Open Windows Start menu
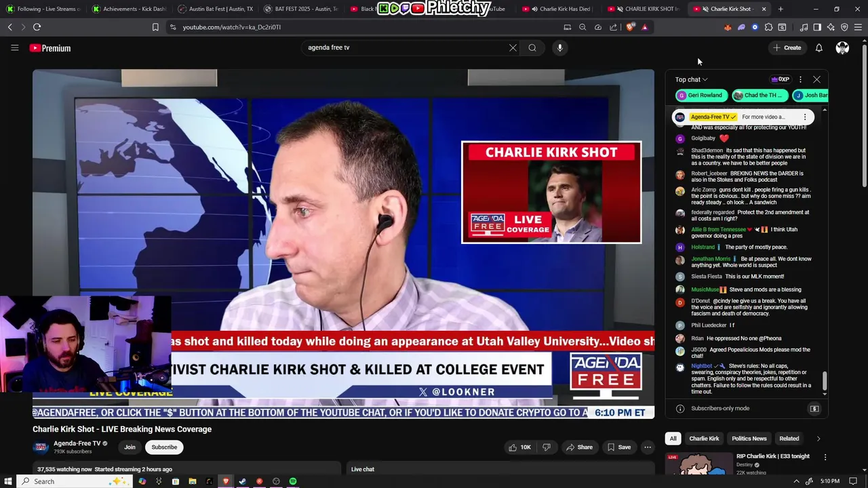This screenshot has height=488, width=868. click(x=7, y=481)
